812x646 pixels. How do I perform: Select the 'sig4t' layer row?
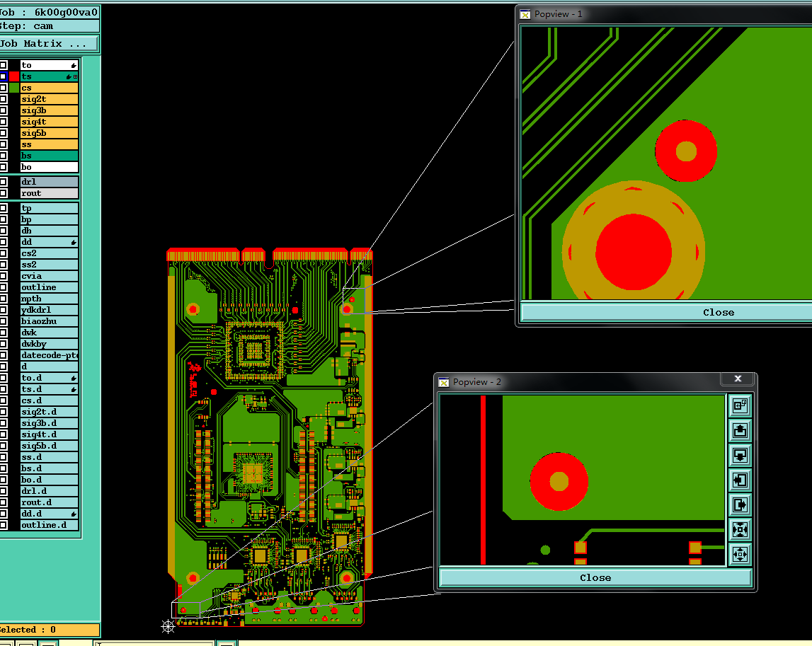click(x=49, y=122)
